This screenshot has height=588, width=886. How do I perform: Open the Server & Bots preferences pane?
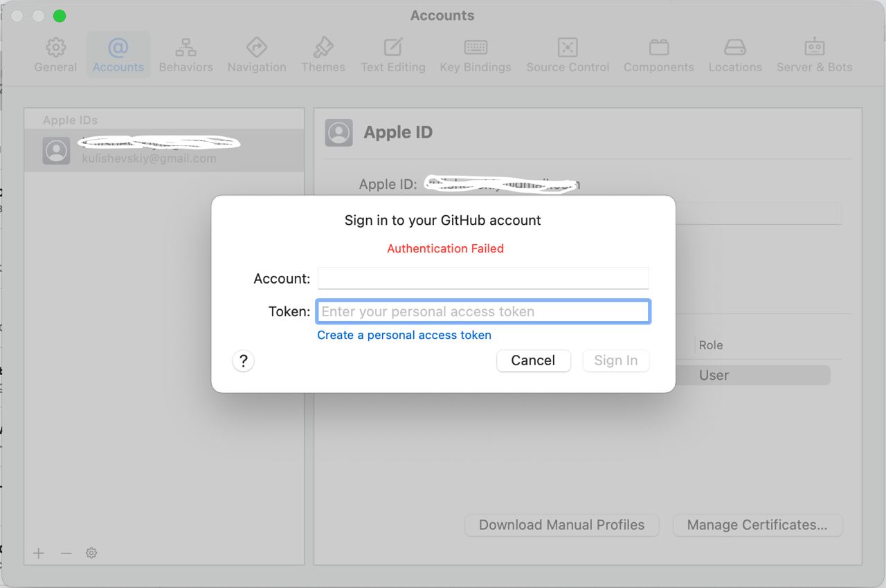click(814, 55)
